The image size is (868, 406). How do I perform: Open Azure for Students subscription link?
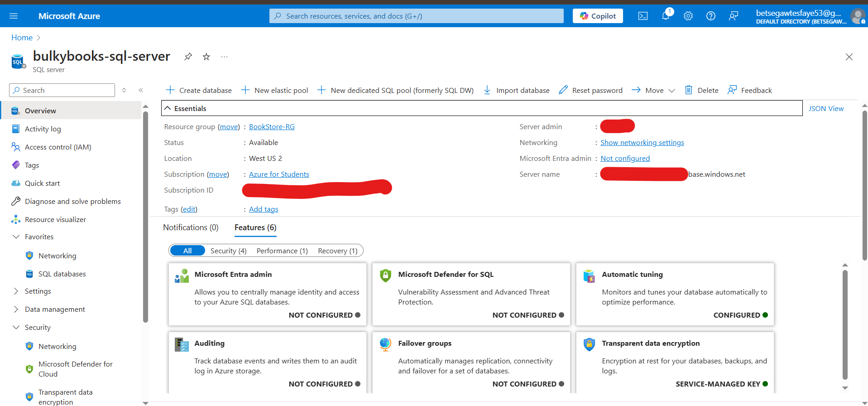(279, 174)
